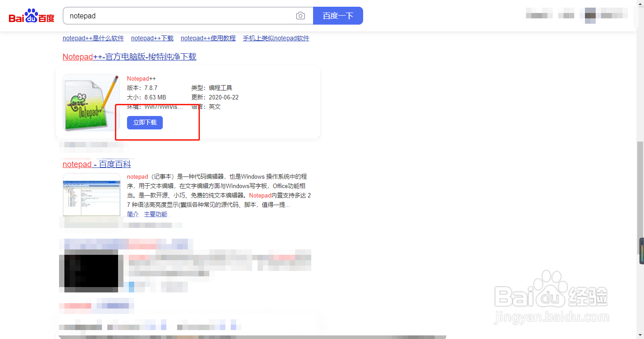This screenshot has height=339, width=644.
Task: Click the 语言: 英文 text
Action: tap(206, 107)
